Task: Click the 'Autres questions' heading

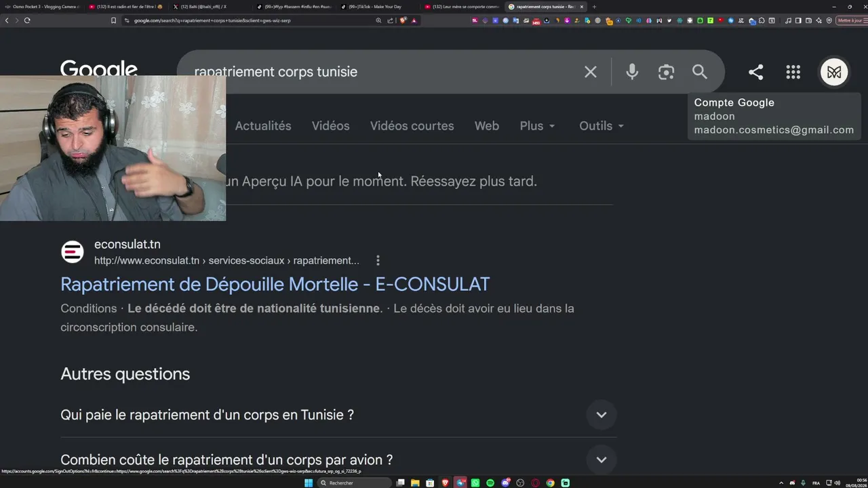Action: coord(125,374)
